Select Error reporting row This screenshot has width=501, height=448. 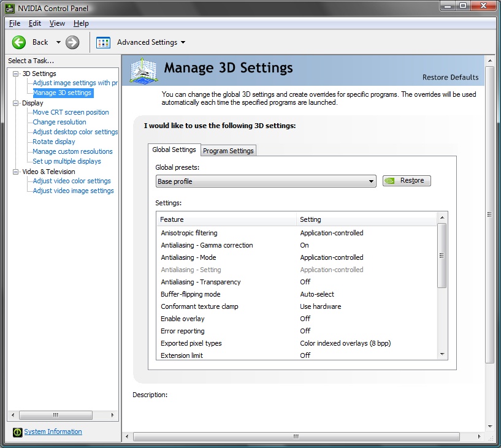297,331
